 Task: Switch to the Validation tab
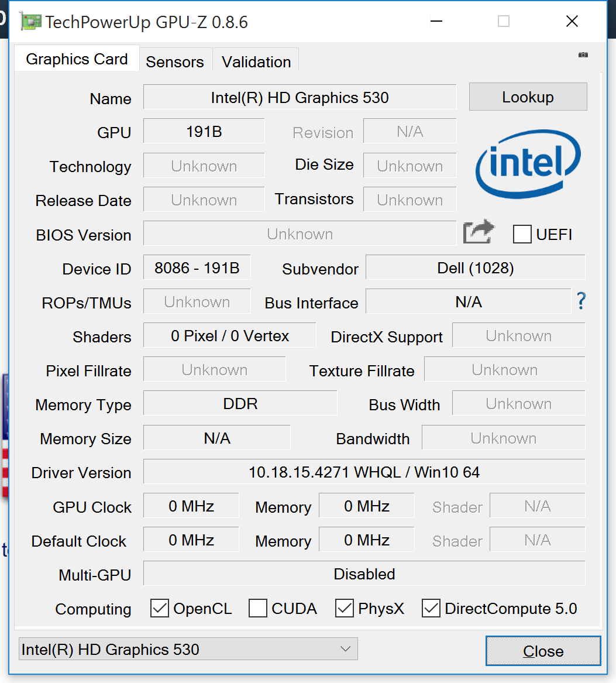(x=256, y=61)
